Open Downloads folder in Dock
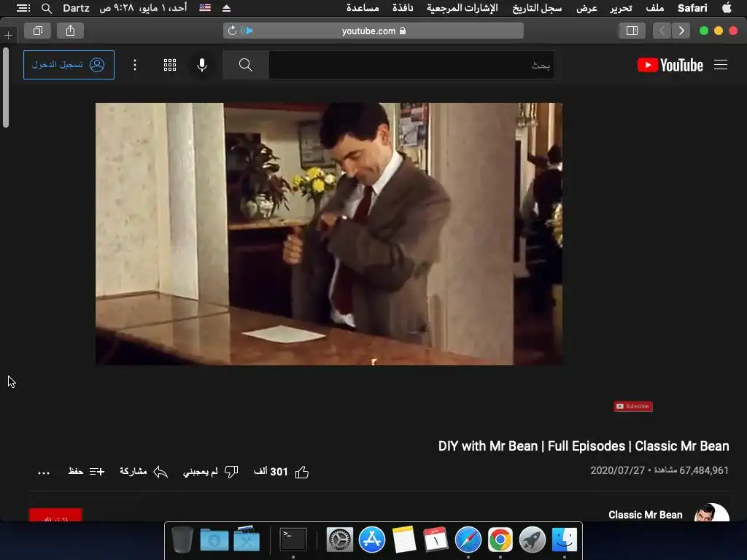 [214, 540]
